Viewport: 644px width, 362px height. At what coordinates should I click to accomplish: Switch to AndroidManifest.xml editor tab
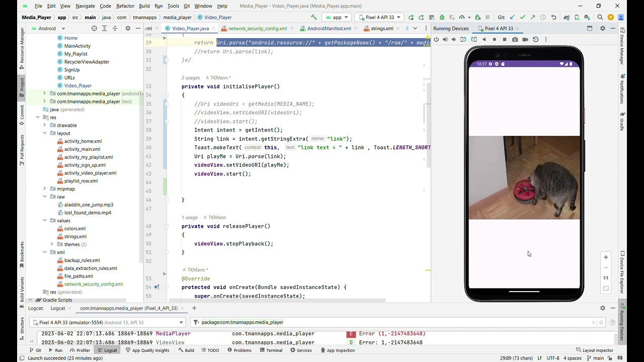[329, 29]
